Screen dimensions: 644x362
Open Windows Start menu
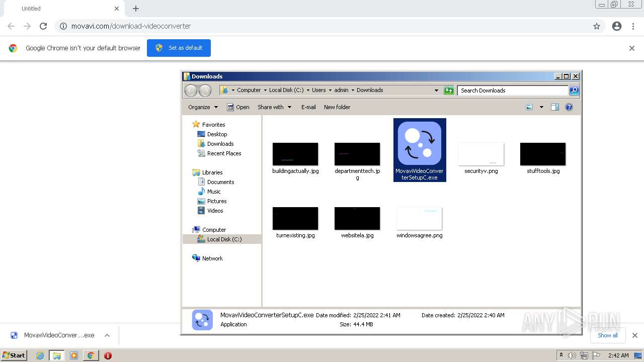[14, 355]
